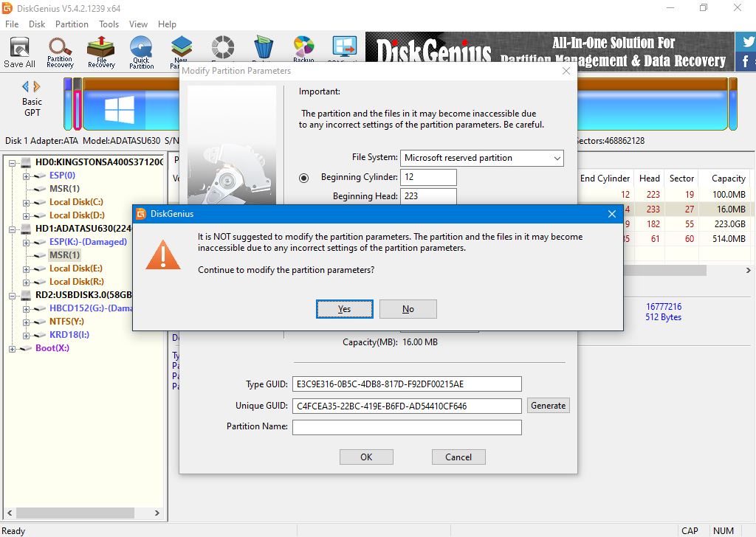
Task: Click the Backup Partition toolbar icon
Action: tap(303, 50)
